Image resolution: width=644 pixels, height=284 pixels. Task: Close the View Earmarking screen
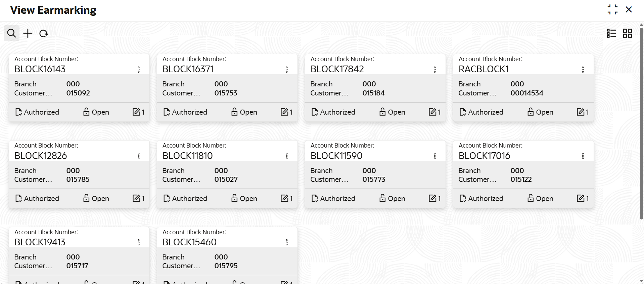629,9
